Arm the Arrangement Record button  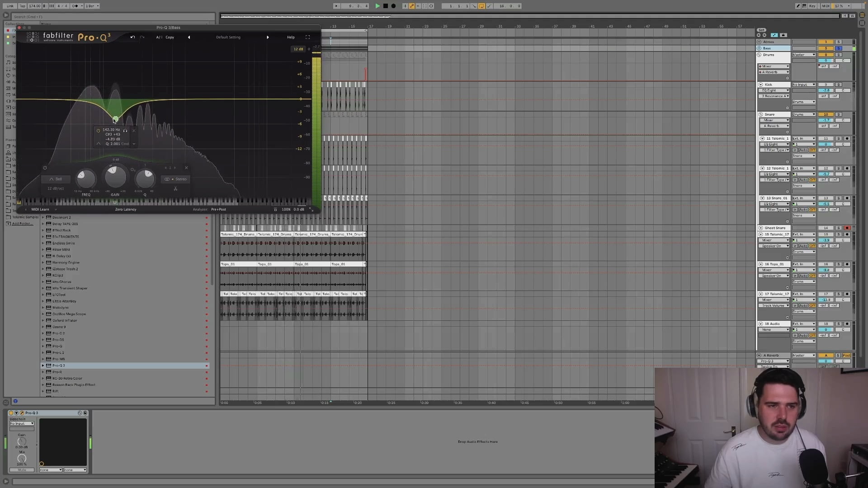(393, 6)
